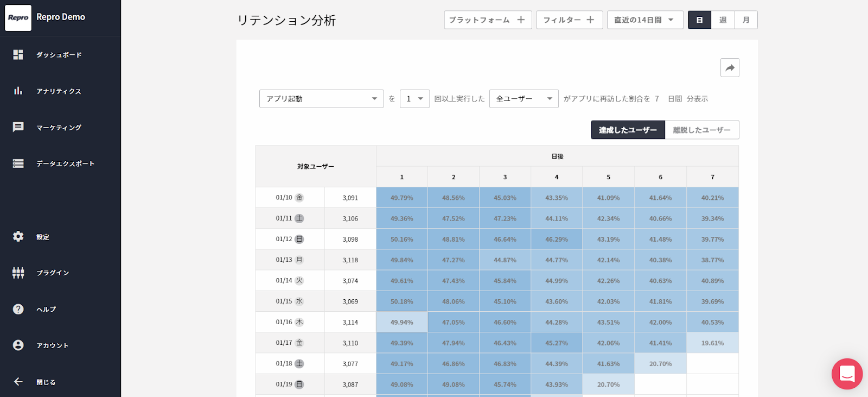Image resolution: width=868 pixels, height=397 pixels.
Task: Click the プラットフォーム filter button
Action: click(x=488, y=20)
